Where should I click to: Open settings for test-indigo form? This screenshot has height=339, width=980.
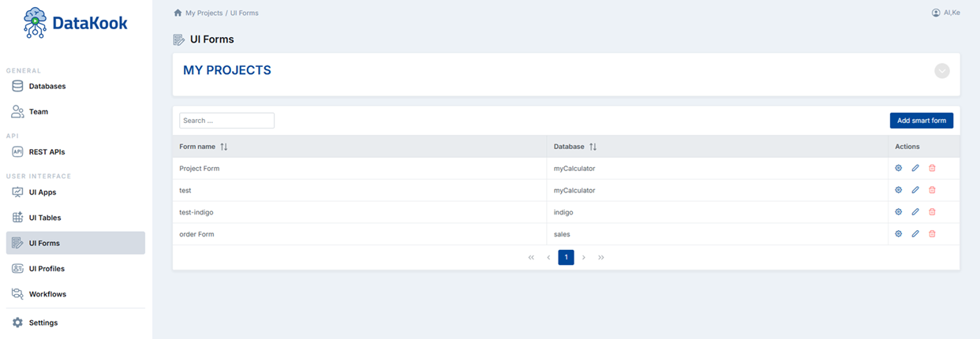(898, 212)
